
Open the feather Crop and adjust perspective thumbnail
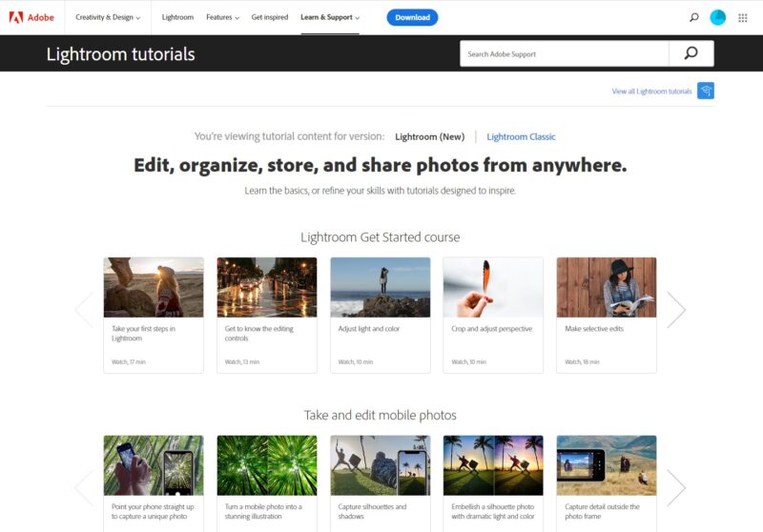point(493,287)
